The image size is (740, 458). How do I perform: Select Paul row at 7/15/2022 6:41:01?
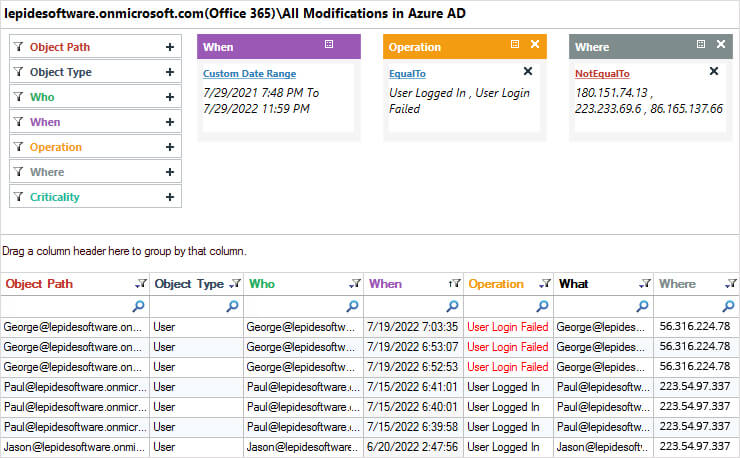(x=370, y=387)
